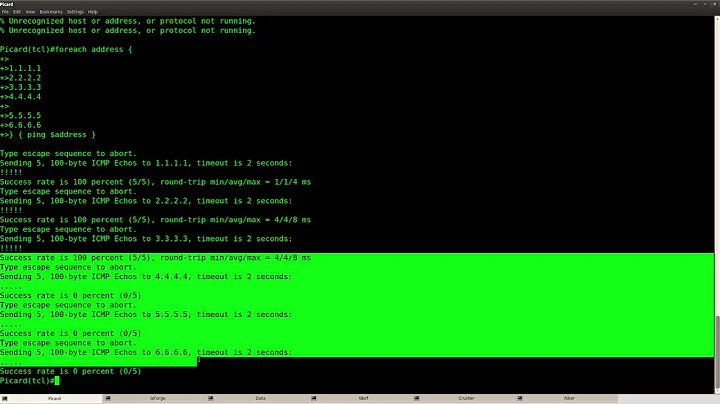Screen dimensions: 720x404
Task: Open the Edit menu
Action: (17, 12)
